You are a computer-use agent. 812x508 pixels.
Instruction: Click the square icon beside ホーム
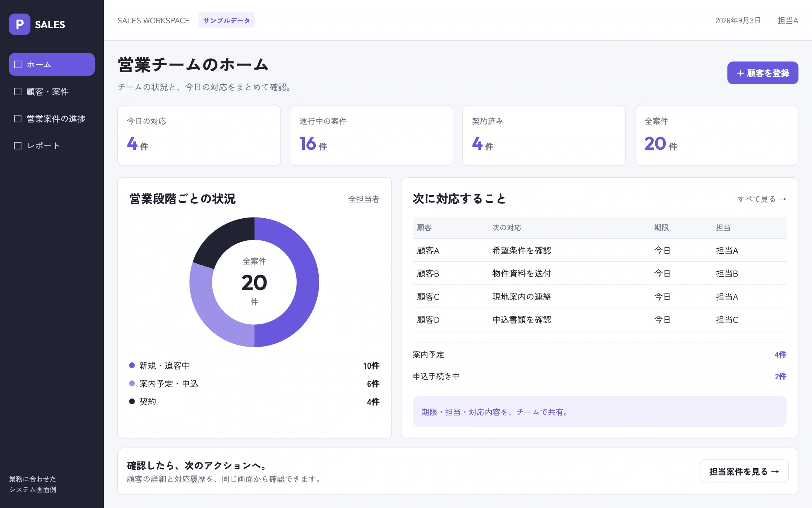coord(18,64)
